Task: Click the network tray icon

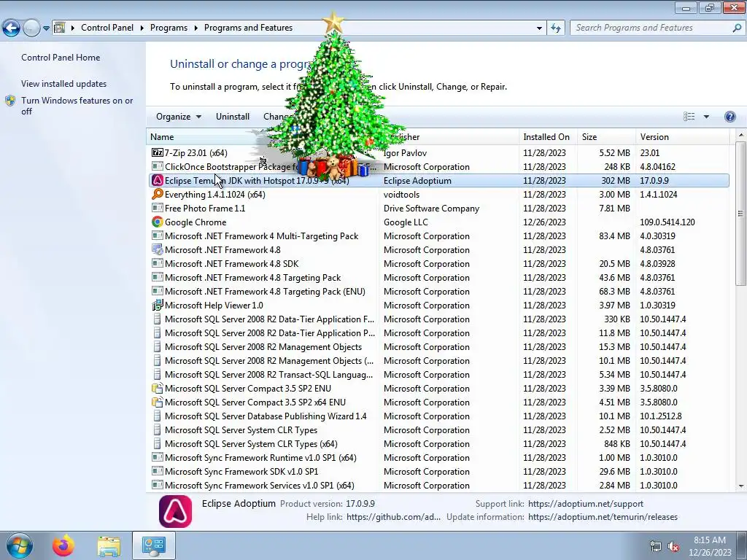Action: pos(656,547)
